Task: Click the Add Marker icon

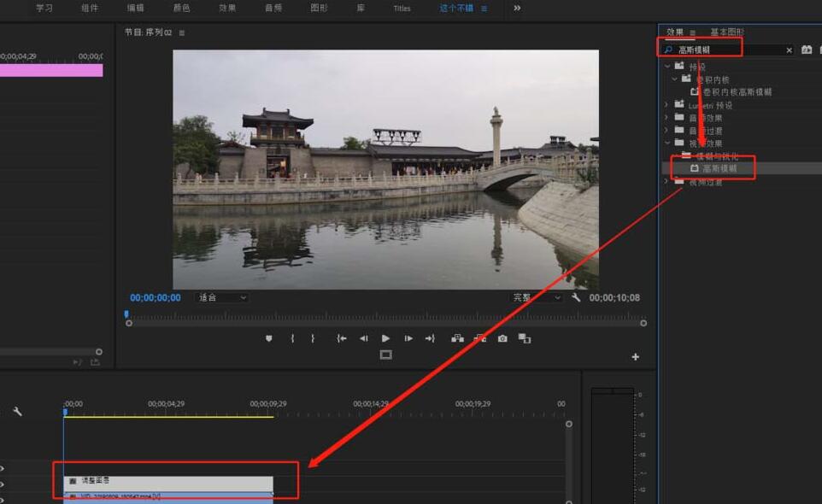Action: coord(269,337)
